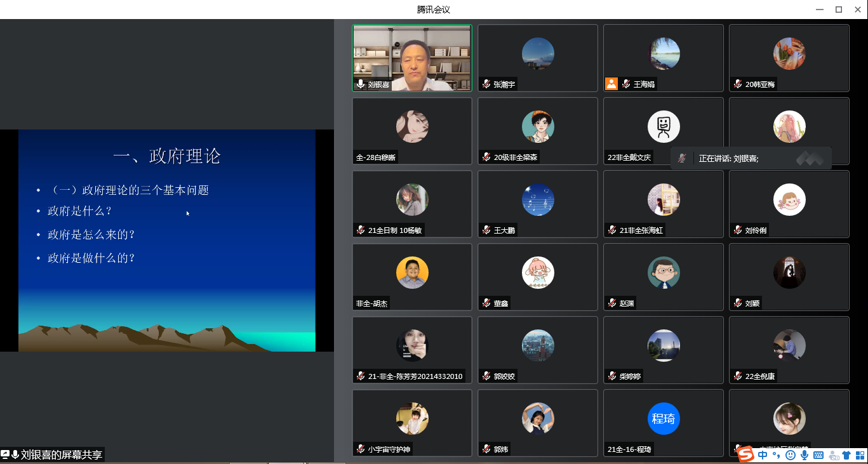Click the 程琦 blue avatar
Screen dimensions: 868x464
coord(663,418)
